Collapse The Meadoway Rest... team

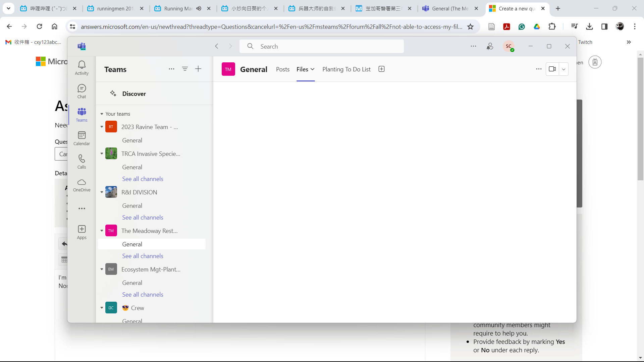[x=102, y=231]
